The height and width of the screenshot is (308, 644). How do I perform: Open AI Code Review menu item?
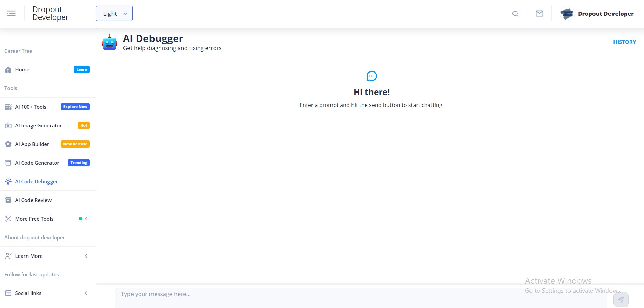pos(33,200)
